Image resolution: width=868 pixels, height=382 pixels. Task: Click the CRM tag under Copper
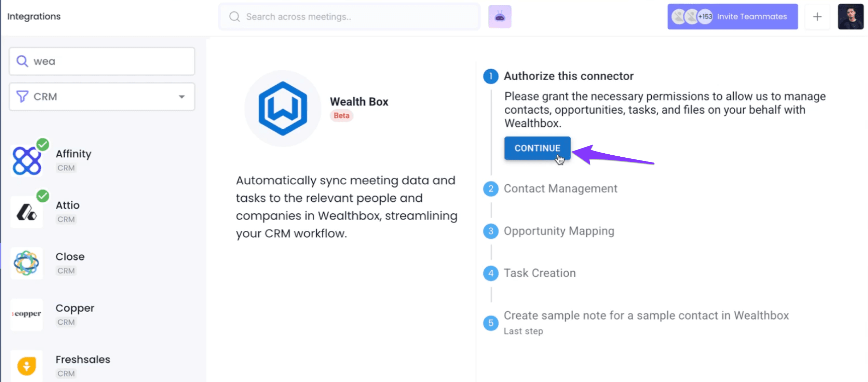[x=66, y=322]
